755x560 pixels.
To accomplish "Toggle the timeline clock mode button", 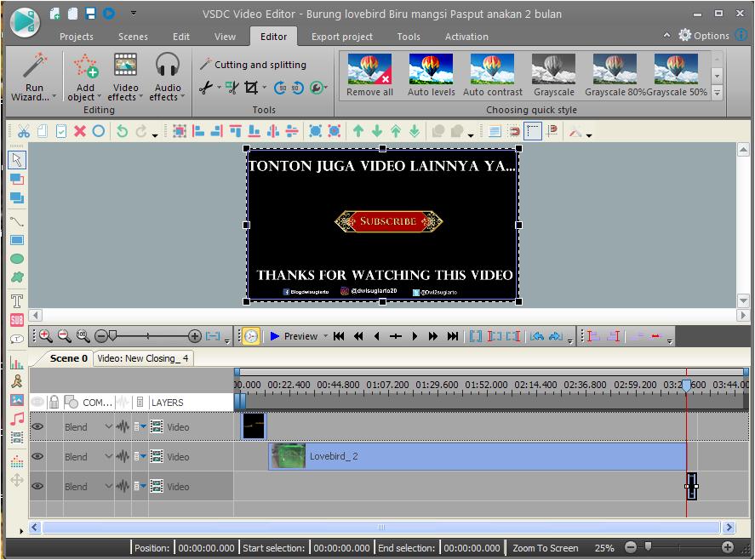I will (251, 335).
